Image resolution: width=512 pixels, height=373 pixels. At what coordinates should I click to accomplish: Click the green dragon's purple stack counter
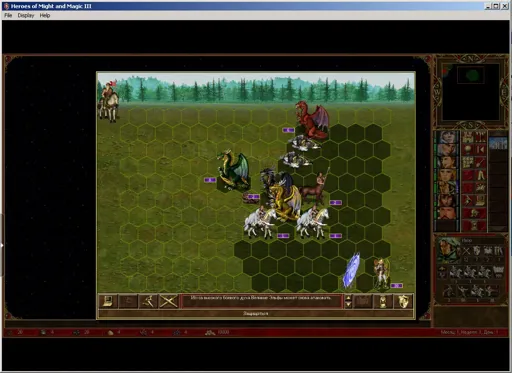(210, 180)
